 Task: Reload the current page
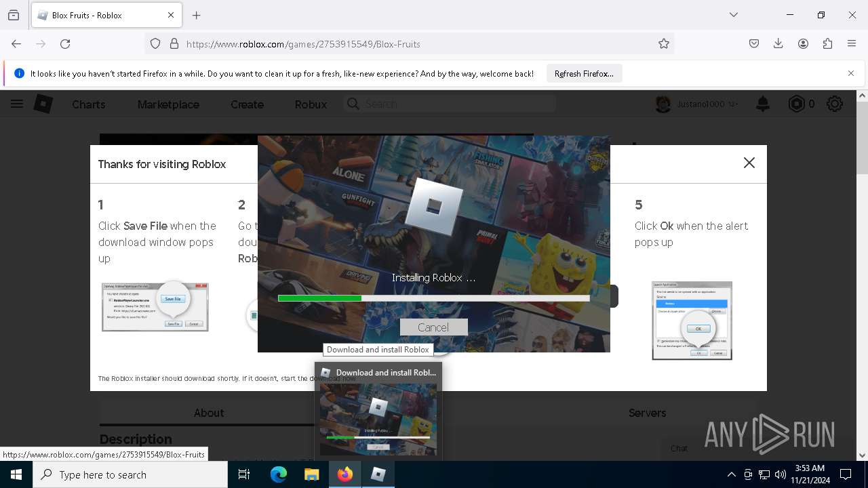(x=65, y=43)
